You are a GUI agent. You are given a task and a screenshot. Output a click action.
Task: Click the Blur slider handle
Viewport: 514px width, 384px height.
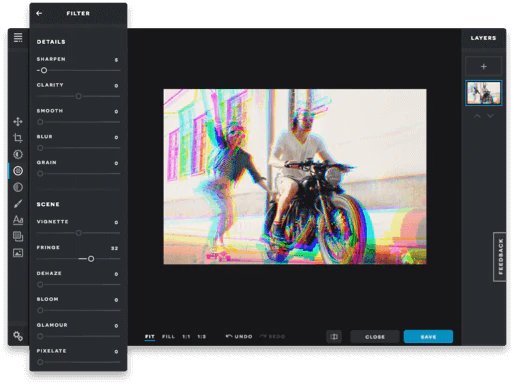coord(40,148)
